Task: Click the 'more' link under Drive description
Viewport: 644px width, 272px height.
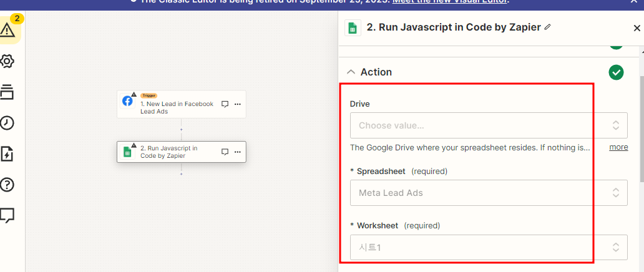Action: tap(618, 147)
